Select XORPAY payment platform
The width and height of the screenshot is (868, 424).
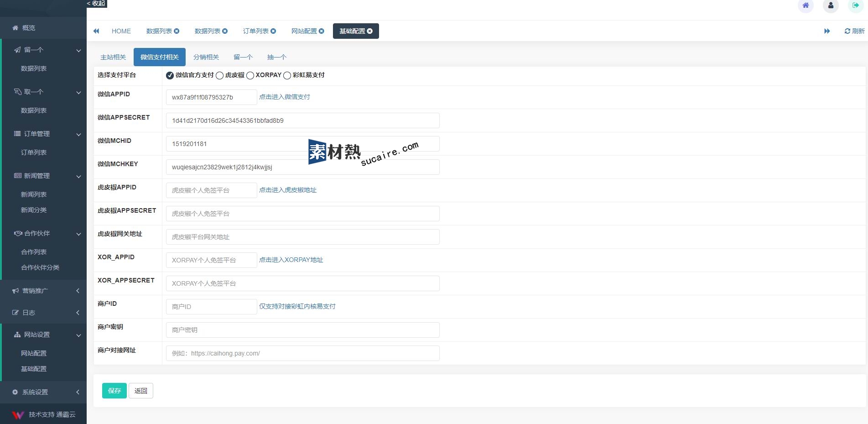(250, 75)
